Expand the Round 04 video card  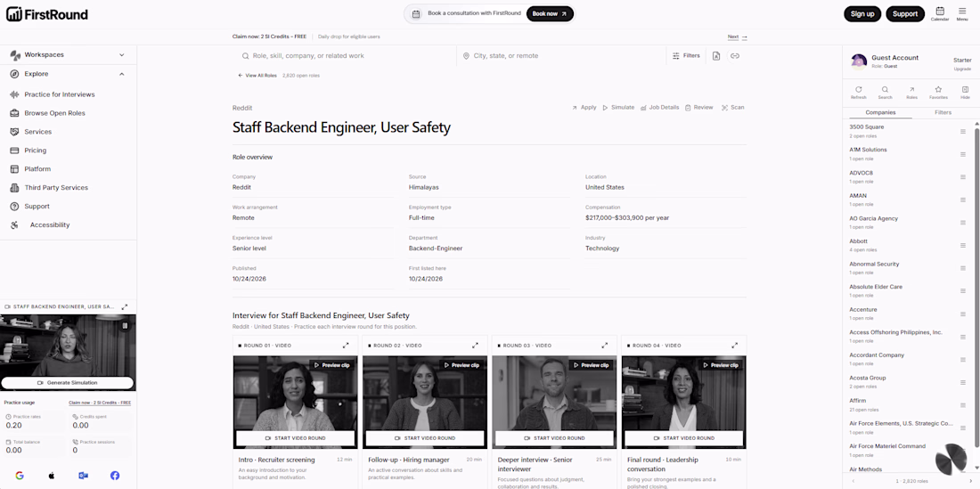(x=734, y=346)
